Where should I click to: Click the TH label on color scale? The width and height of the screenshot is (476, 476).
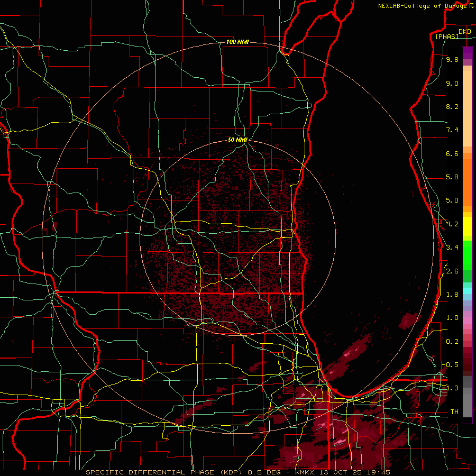pos(454,412)
